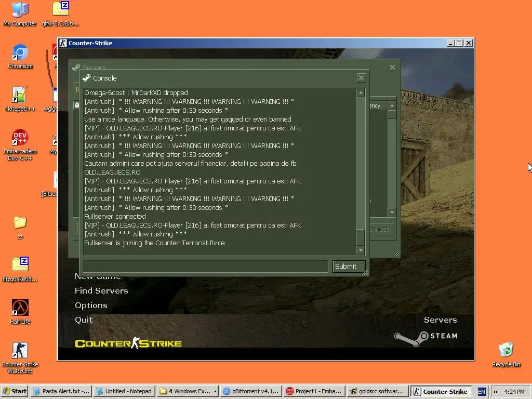This screenshot has height=399, width=532.
Task: Expand the Windows Explorer taskbar group
Action: click(188, 391)
